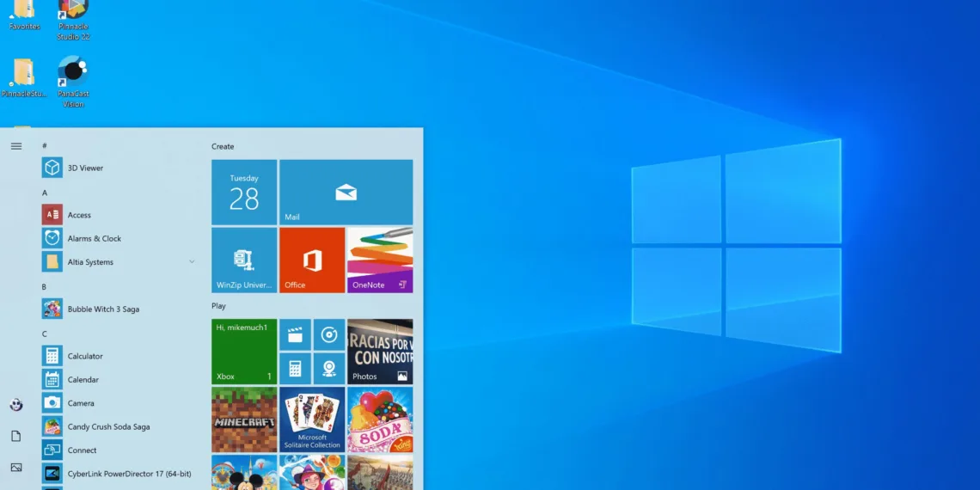980x490 pixels.
Task: Select the PanaCast Vision desktop shortcut
Action: [x=73, y=82]
